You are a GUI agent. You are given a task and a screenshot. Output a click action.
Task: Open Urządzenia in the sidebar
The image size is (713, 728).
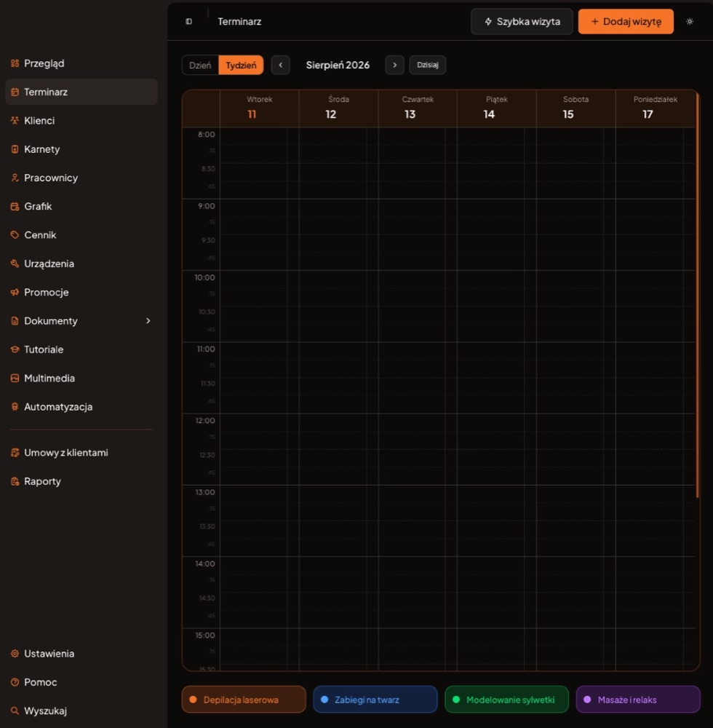pyautogui.click(x=81, y=264)
